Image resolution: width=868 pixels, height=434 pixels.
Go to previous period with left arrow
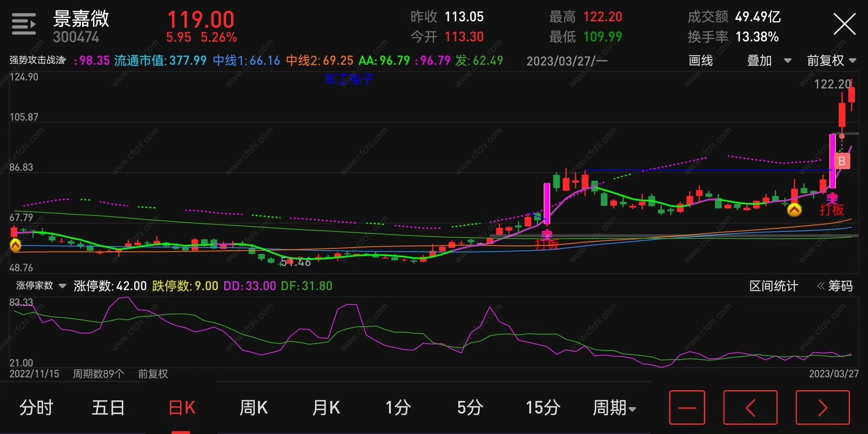tap(750, 407)
